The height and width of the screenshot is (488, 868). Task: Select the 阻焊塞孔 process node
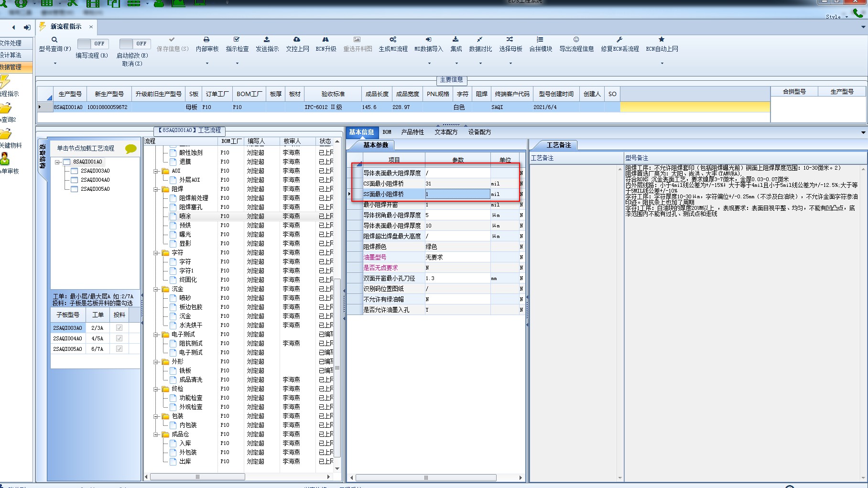[191, 207]
